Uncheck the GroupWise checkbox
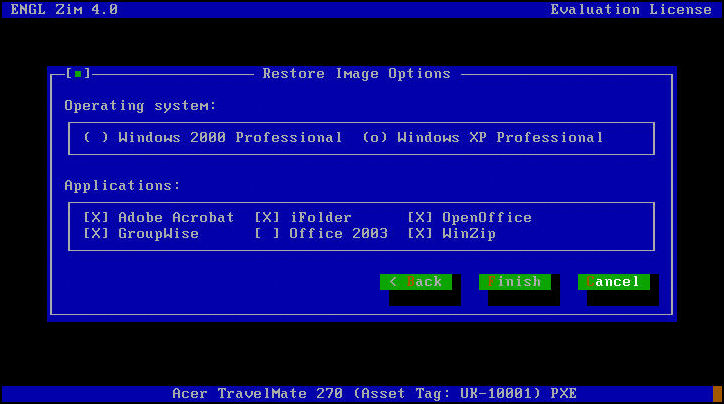Screen dimensions: 724x404 point(96,234)
